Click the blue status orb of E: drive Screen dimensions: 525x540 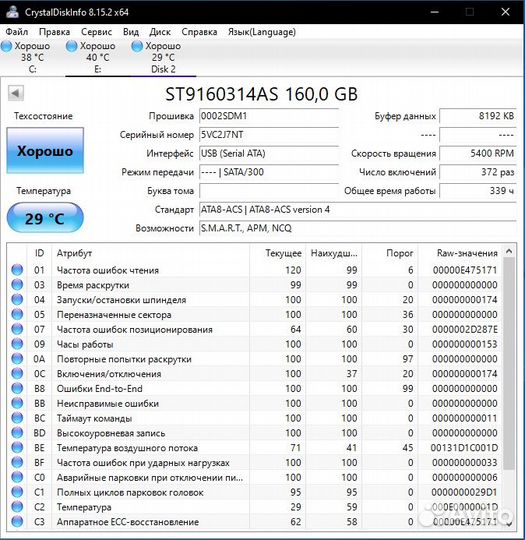pyautogui.click(x=72, y=46)
